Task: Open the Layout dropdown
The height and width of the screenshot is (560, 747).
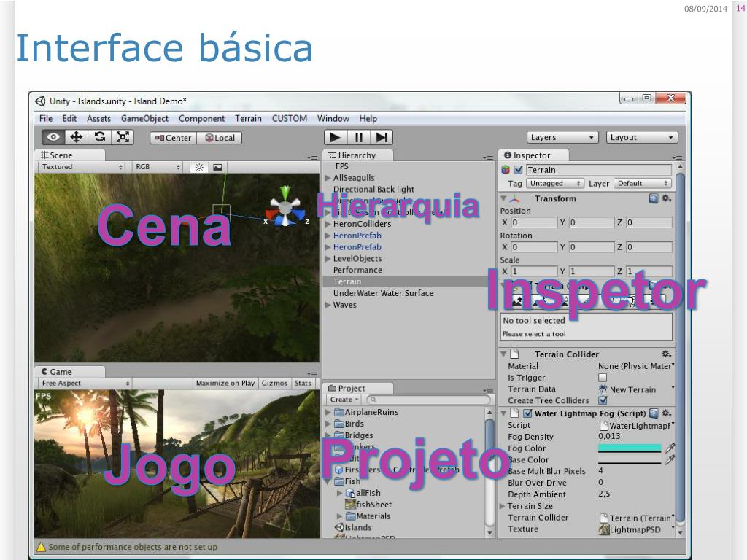Action: pos(642,137)
